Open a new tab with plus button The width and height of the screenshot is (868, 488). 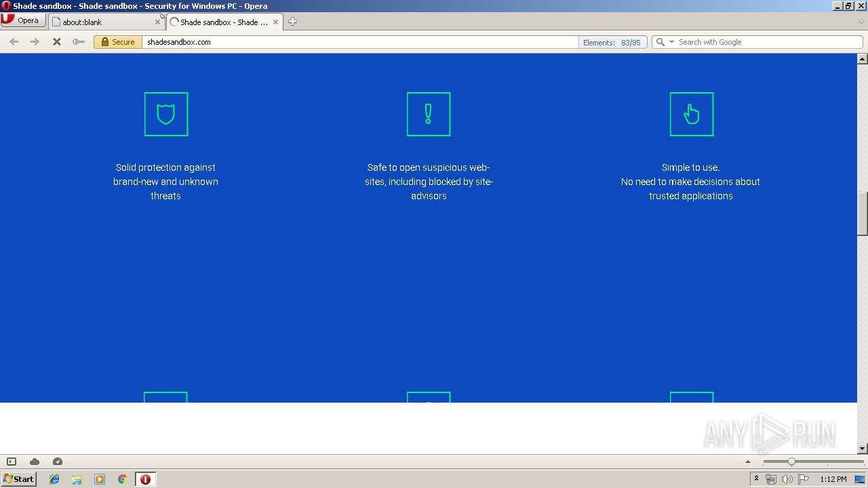pos(292,22)
